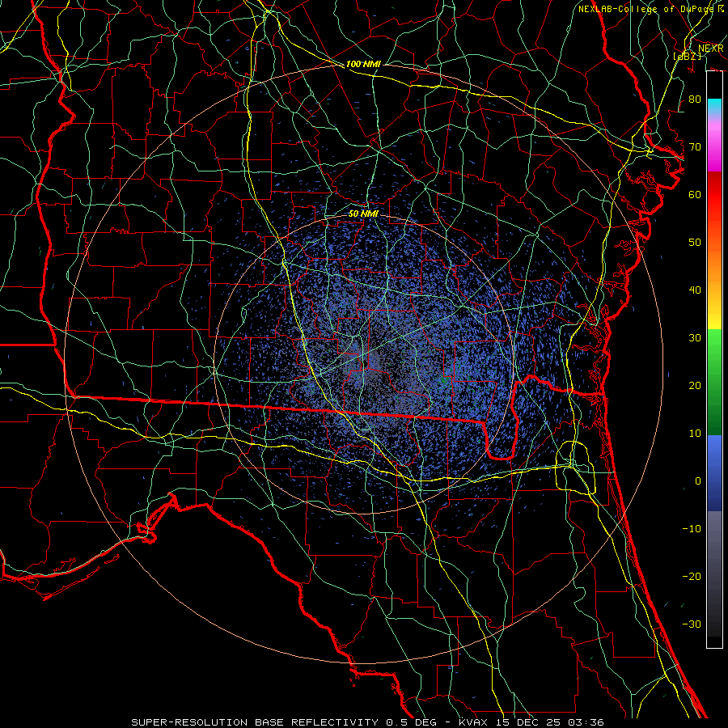Click the 70 value on the color scale

[x=695, y=147]
